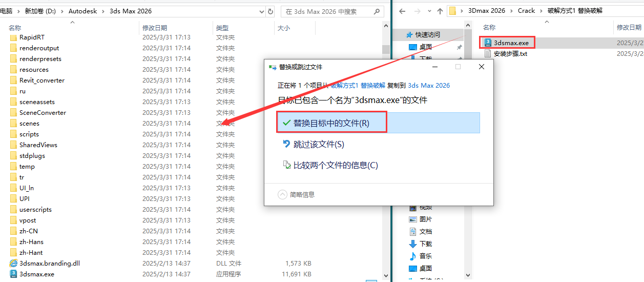Screen dimensions: 644x282
Task: Choose 替换目标中的文件(R) option
Action: 378,123
